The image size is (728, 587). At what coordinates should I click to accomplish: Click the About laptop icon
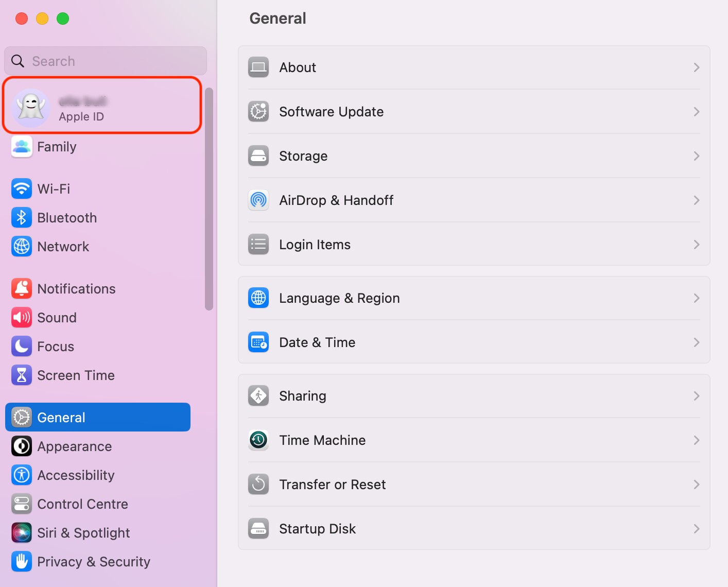pos(258,67)
